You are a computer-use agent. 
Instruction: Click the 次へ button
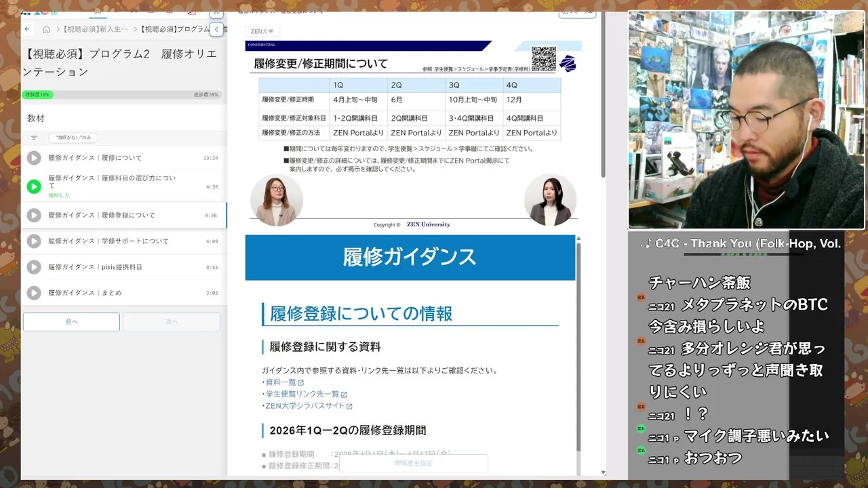[172, 322]
